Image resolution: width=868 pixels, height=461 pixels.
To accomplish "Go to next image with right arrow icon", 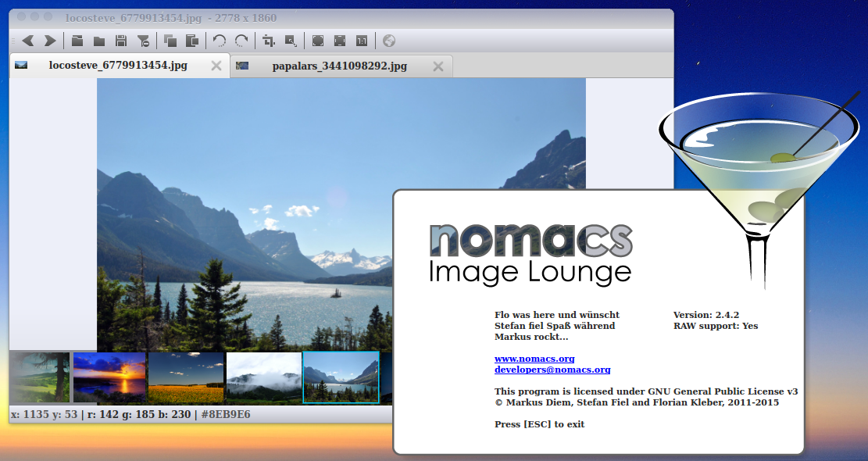I will (50, 41).
